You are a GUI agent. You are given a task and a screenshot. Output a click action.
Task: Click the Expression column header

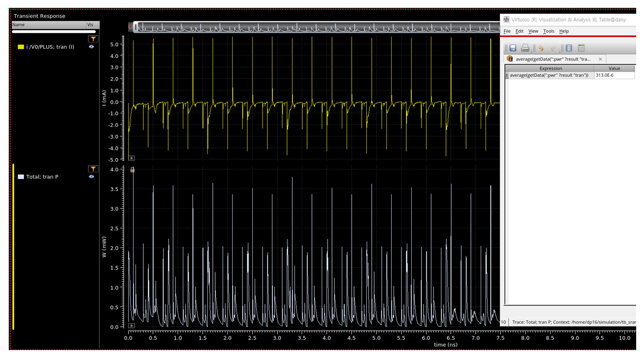click(551, 68)
